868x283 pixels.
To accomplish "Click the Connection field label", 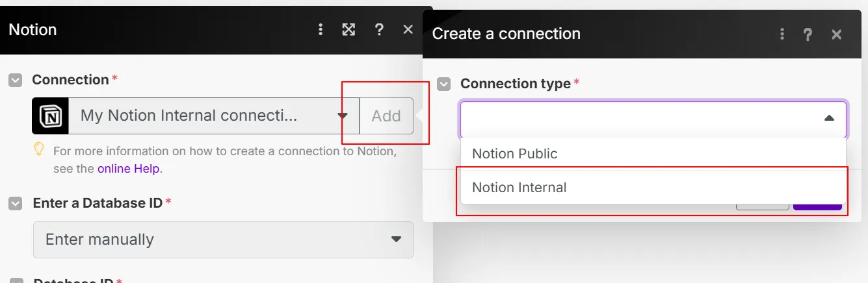I will (70, 80).
